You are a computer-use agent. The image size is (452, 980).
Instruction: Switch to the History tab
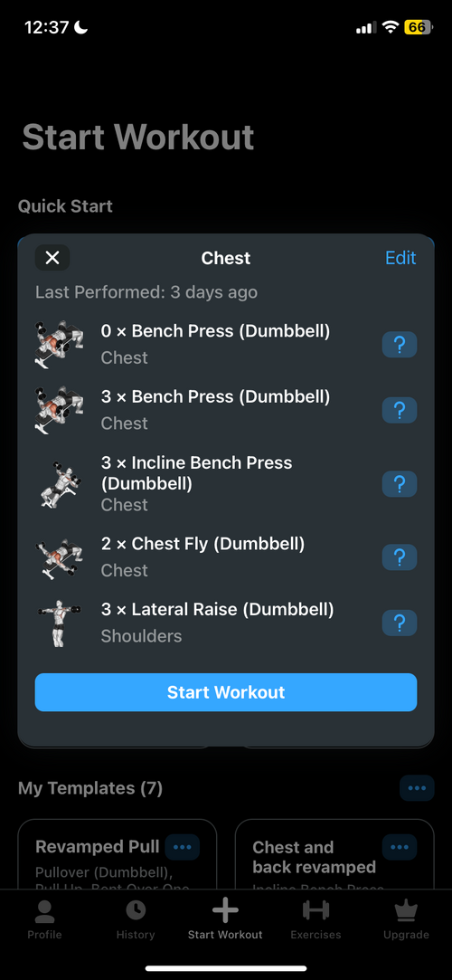click(x=136, y=919)
